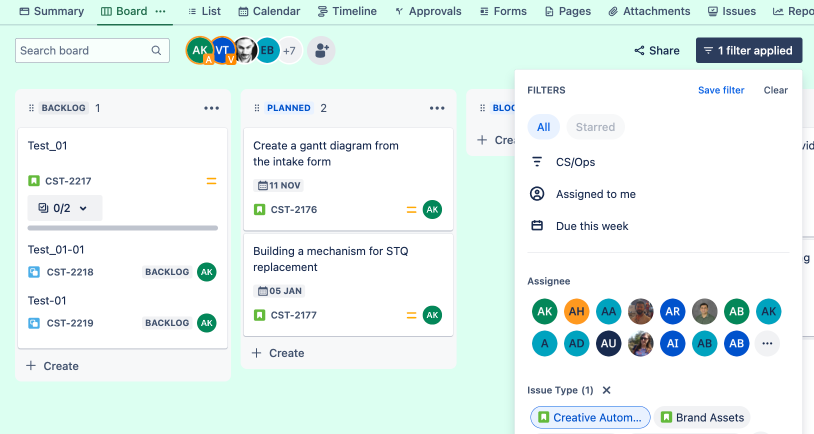The height and width of the screenshot is (434, 814).
Task: Clear Issue Type filter with X
Action: click(606, 390)
